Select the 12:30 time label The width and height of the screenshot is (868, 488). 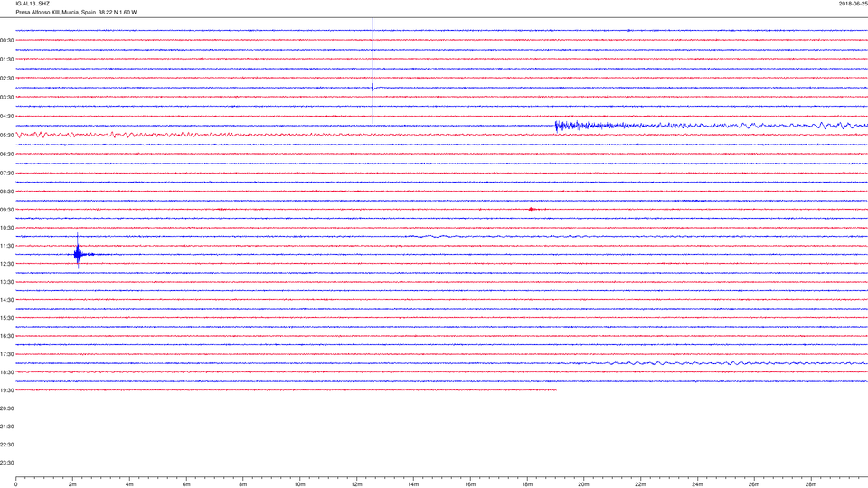[x=6, y=264]
